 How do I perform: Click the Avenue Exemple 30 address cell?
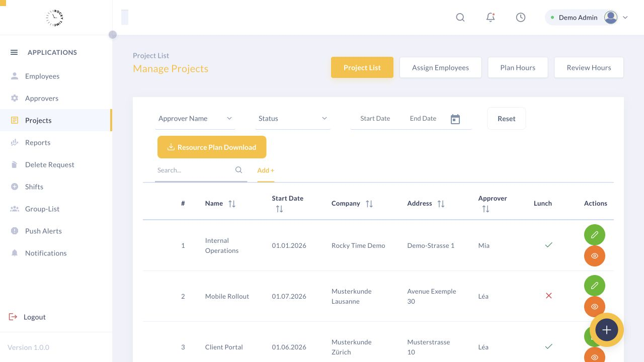pos(432,296)
